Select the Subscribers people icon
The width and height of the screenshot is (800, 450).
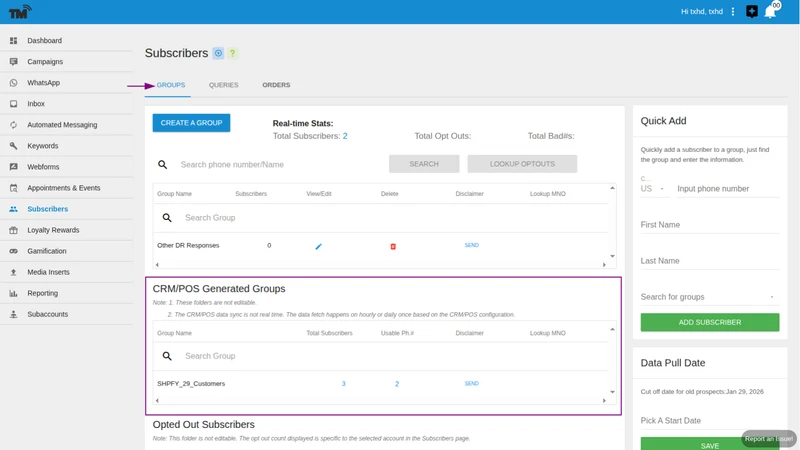tap(13, 209)
